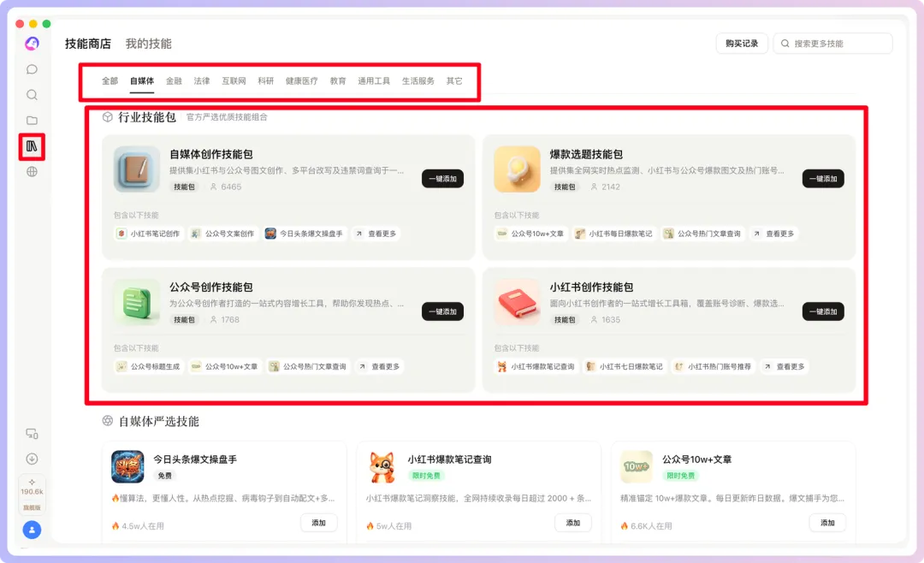The height and width of the screenshot is (563, 924).
Task: Select the 全部 category tab
Action: (110, 81)
